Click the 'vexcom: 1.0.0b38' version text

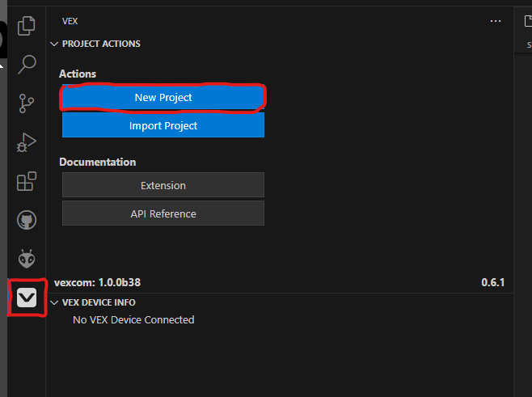click(x=97, y=282)
